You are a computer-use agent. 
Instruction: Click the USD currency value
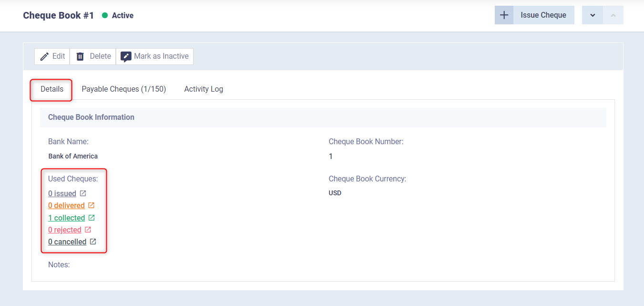pyautogui.click(x=335, y=193)
